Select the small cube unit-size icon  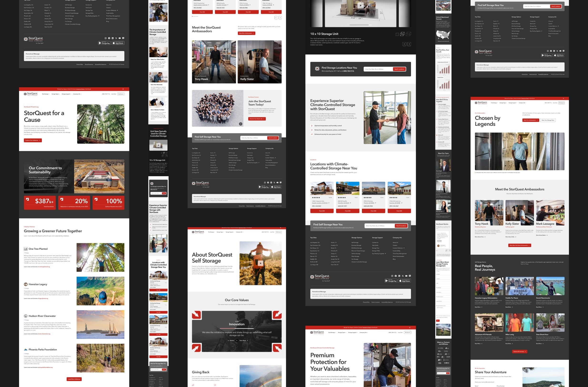pyautogui.click(x=397, y=34)
